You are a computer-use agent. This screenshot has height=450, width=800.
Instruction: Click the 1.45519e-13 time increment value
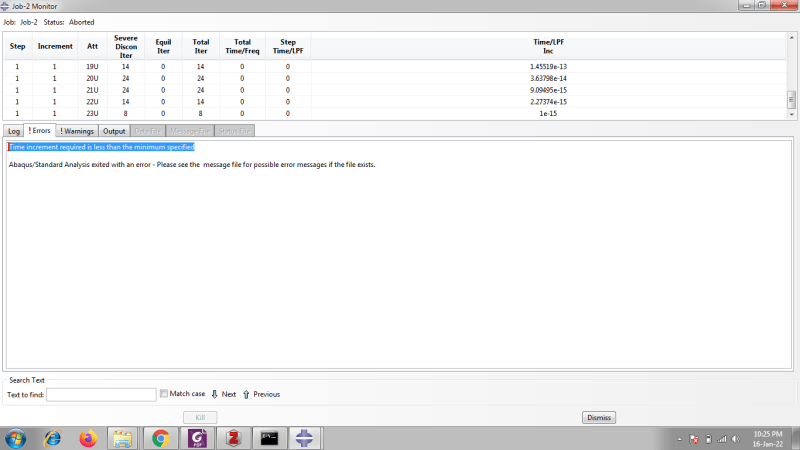548,66
